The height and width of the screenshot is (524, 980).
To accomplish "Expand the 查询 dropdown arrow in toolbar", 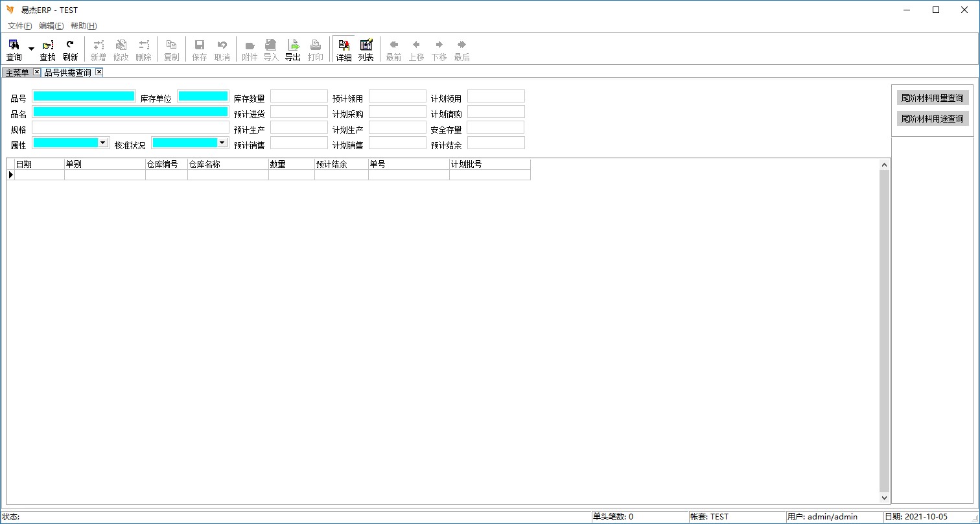I will 31,49.
